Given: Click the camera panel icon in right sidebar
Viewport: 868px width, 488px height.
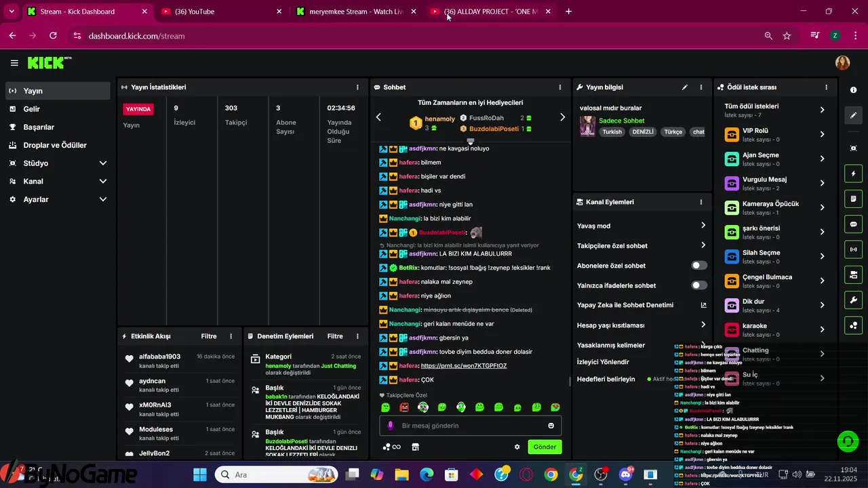Looking at the screenshot, I should coord(853,274).
